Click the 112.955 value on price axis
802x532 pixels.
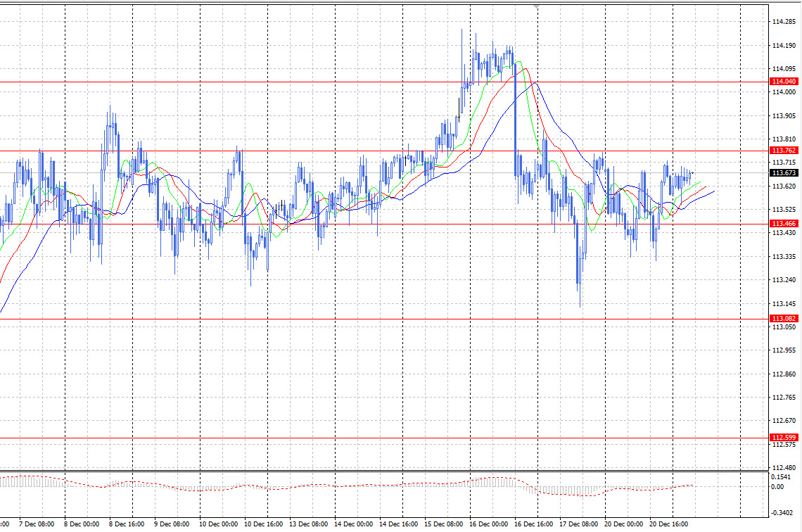[784, 350]
